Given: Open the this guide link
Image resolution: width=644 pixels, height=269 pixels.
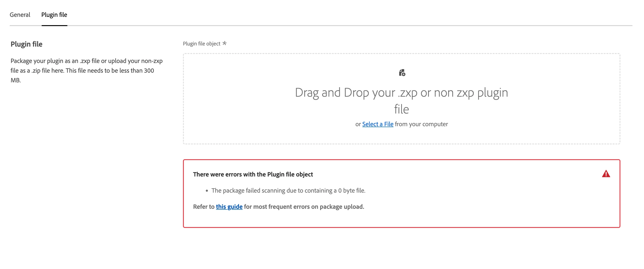Looking at the screenshot, I should [229, 207].
